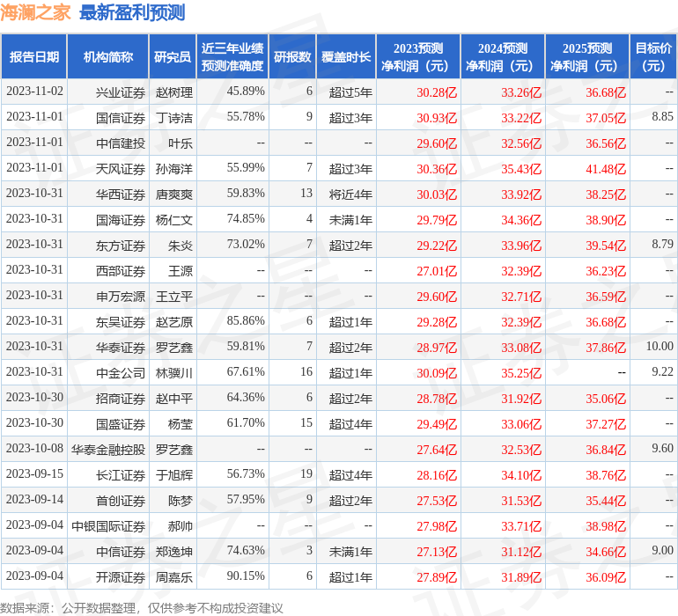Click researcher name 丁诗洁
This screenshot has height=616, width=678.
pos(173,118)
